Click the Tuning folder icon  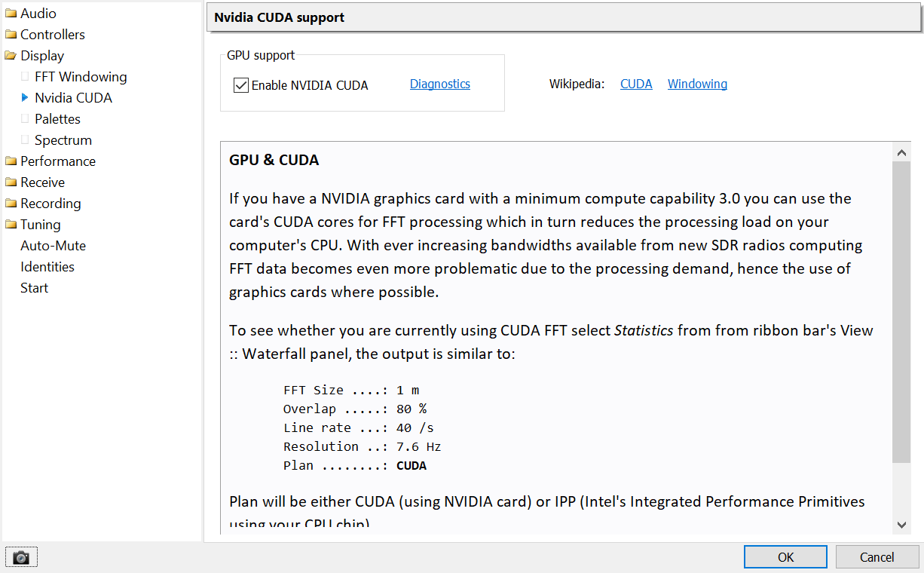[11, 225]
